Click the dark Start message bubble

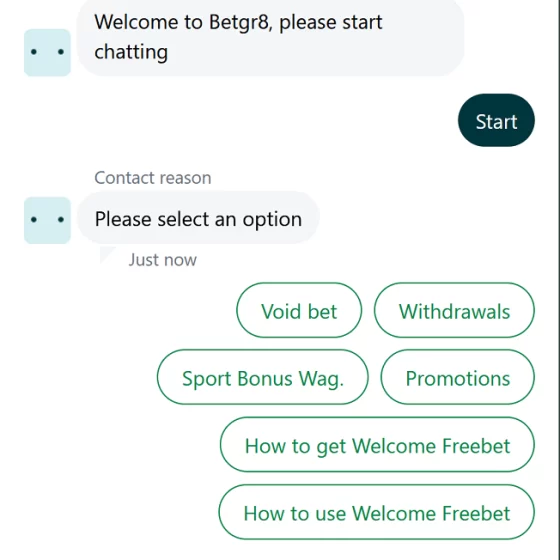tap(496, 120)
